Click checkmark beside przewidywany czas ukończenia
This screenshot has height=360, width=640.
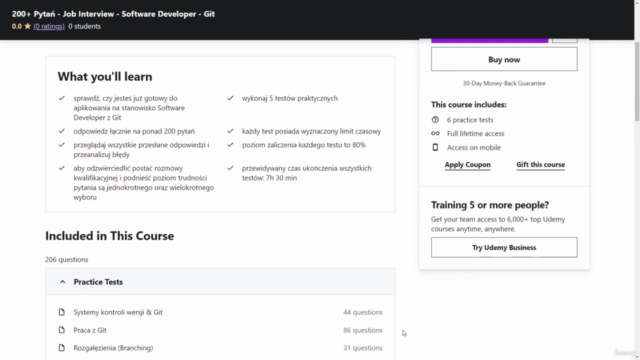(x=230, y=168)
